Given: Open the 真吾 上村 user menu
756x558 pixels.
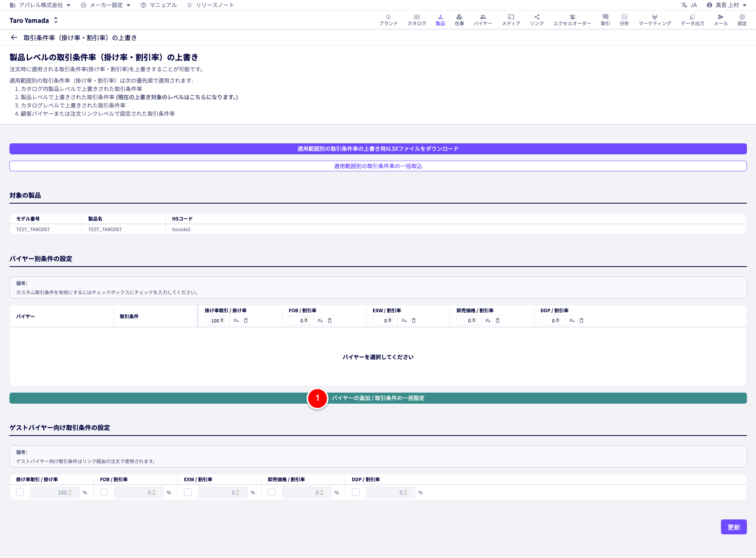Looking at the screenshot, I should click(x=726, y=5).
